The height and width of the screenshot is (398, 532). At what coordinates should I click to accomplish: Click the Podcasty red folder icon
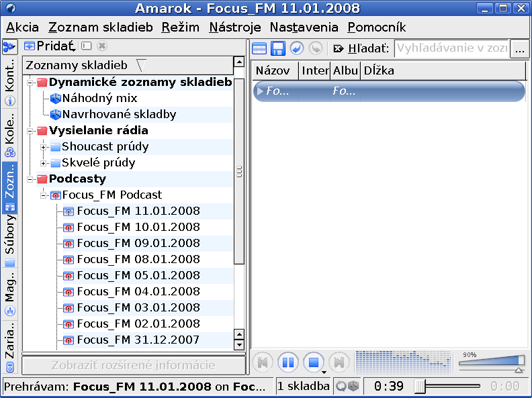(x=42, y=179)
